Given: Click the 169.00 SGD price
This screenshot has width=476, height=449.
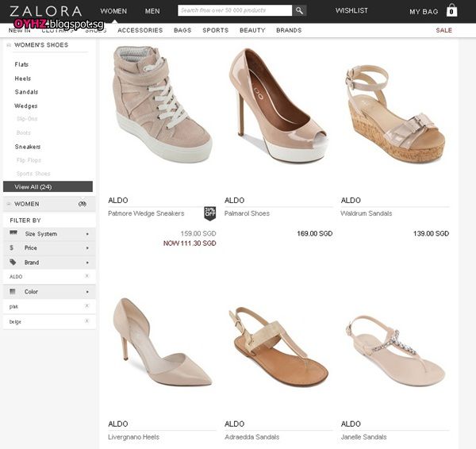Looking at the screenshot, I should coord(315,233).
